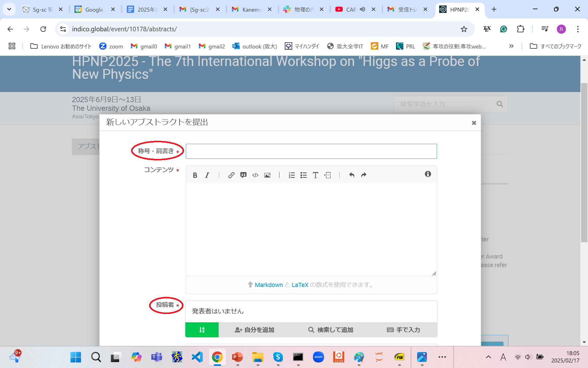
Task: Toggle bold formatting in the editor
Action: [195, 175]
